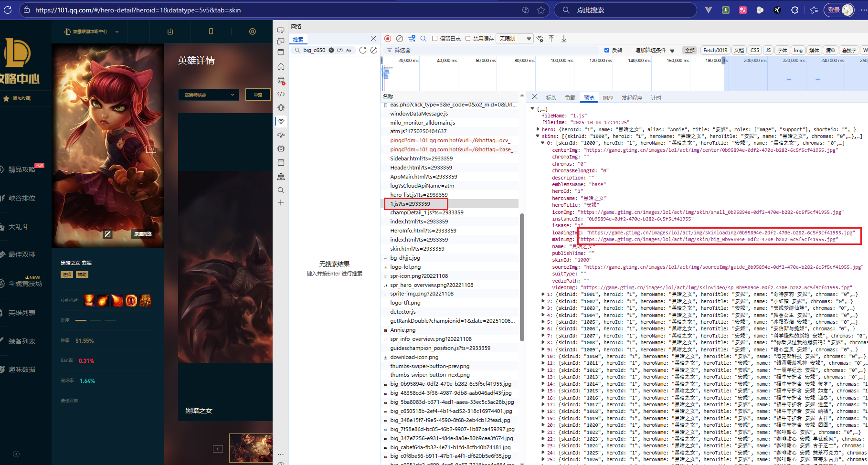Switch to the 负载 tab
The height and width of the screenshot is (465, 868).
pyautogui.click(x=570, y=98)
